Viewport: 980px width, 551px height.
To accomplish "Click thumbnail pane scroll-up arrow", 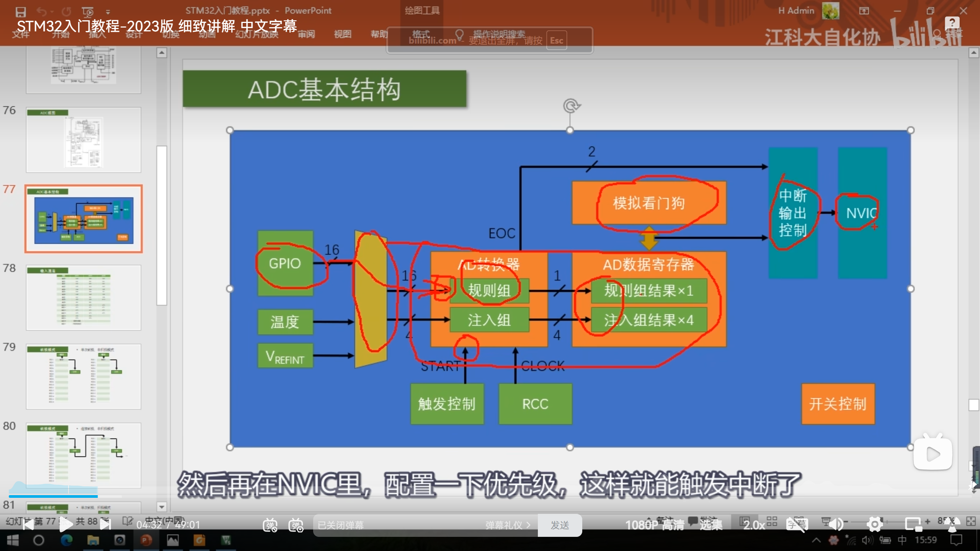I will click(162, 52).
